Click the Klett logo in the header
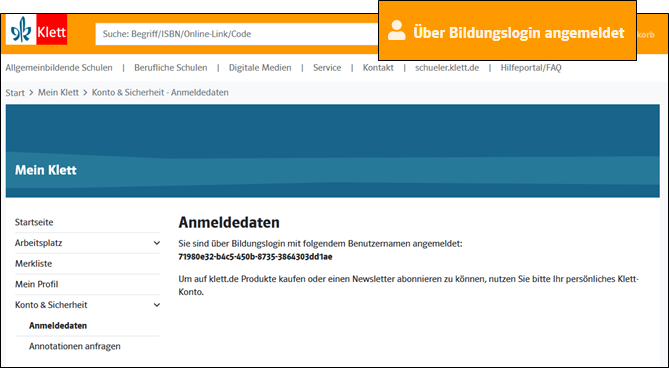This screenshot has height=368, width=669. coord(37,30)
